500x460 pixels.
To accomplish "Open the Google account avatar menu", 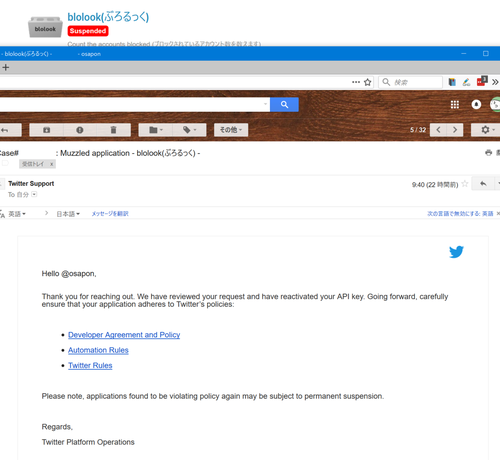I will [495, 105].
